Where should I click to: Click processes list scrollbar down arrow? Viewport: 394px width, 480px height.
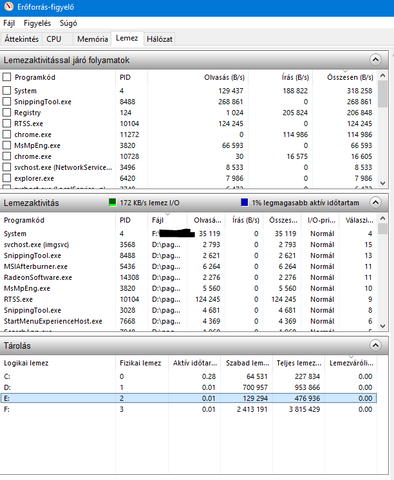(383, 183)
